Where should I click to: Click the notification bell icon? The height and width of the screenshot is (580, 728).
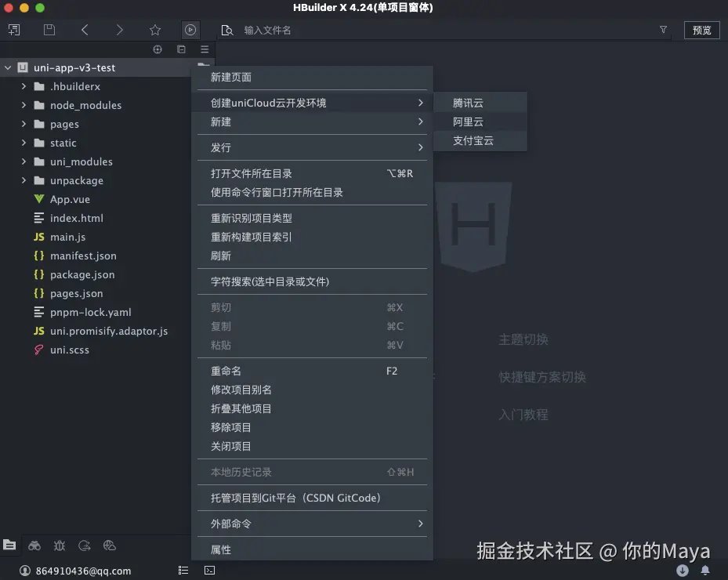pyautogui.click(x=705, y=571)
